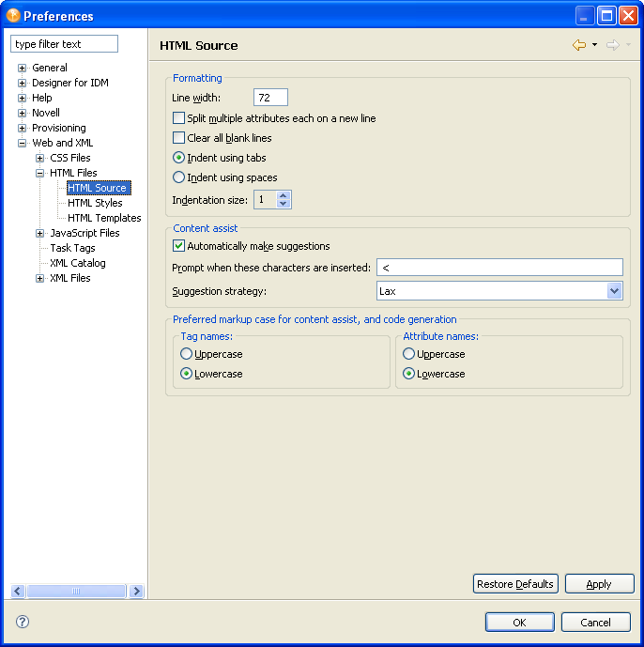
Task: Click the forward navigation arrow icon
Action: [613, 45]
